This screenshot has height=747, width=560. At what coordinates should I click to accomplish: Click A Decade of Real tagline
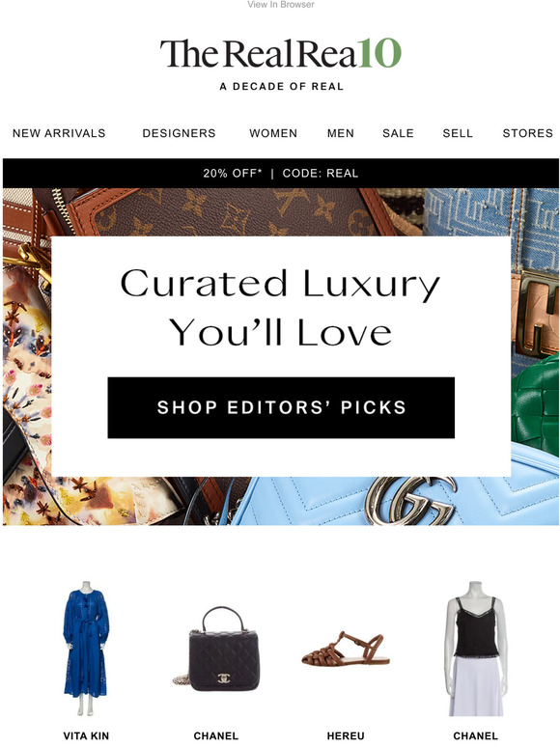pyautogui.click(x=281, y=87)
